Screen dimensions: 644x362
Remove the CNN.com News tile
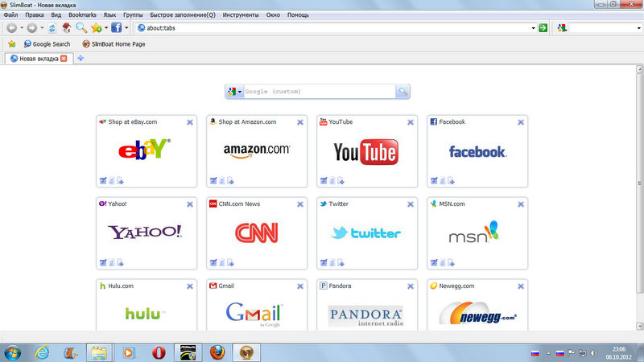300,204
